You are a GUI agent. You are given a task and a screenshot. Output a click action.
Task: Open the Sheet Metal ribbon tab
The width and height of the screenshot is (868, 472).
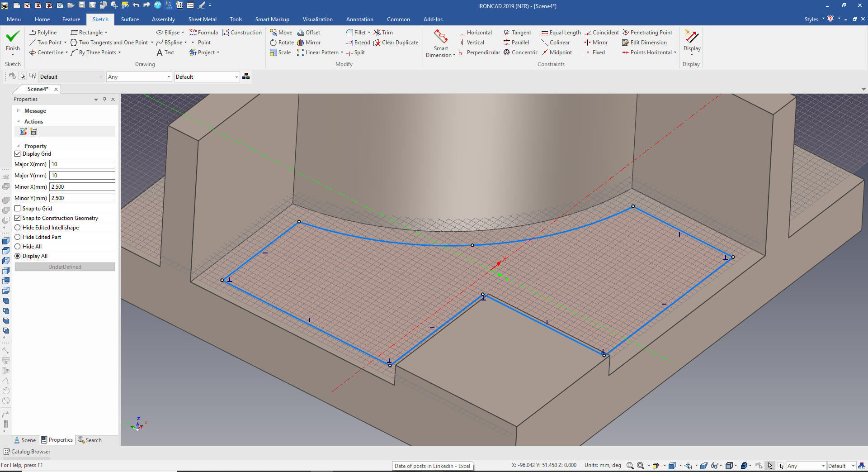coord(202,19)
